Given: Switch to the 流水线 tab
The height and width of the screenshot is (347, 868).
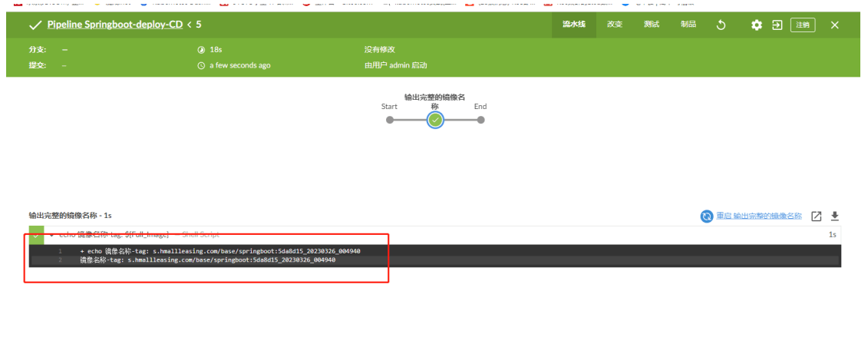Looking at the screenshot, I should tap(573, 25).
